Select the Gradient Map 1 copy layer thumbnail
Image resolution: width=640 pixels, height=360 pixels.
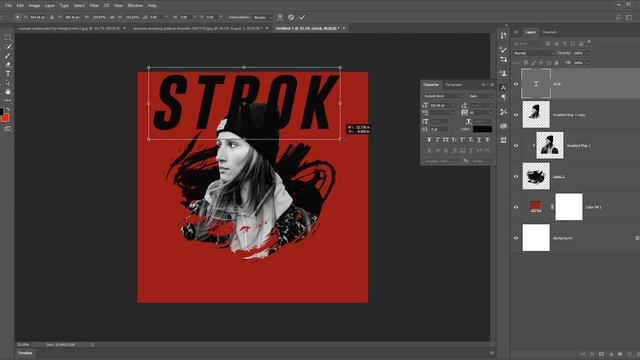(536, 115)
